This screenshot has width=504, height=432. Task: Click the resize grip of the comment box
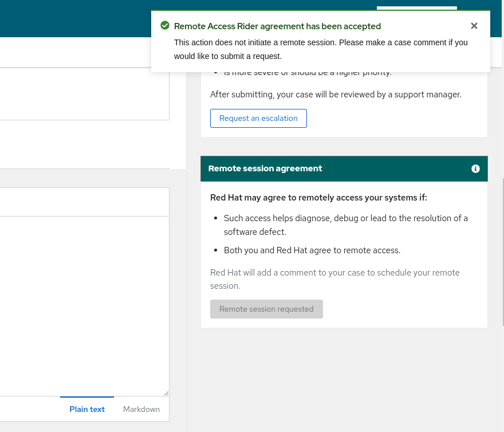coord(167,392)
